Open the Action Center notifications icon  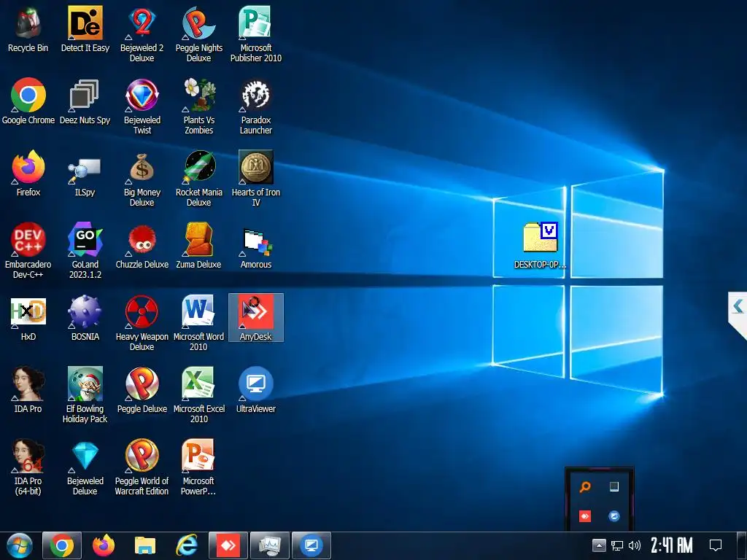click(716, 545)
